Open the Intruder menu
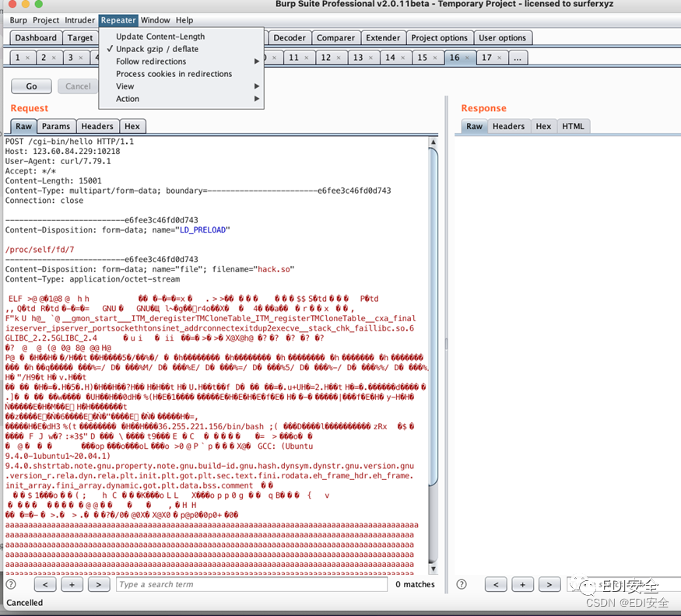The height and width of the screenshot is (616, 681). click(79, 20)
